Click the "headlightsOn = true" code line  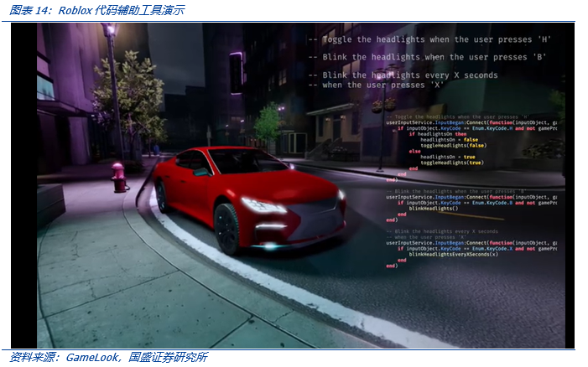(447, 157)
